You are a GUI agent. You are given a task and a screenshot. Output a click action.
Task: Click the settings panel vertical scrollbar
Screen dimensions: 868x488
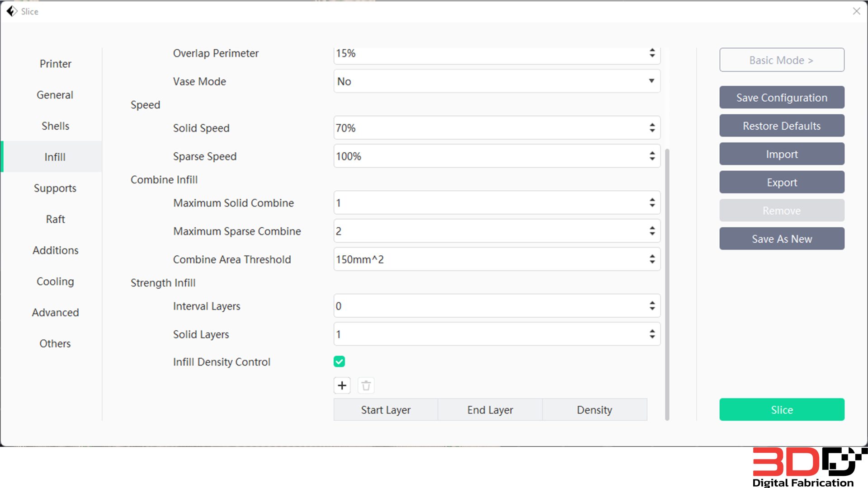(x=667, y=284)
